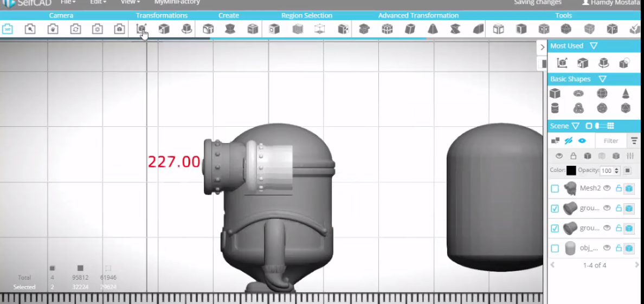The height and width of the screenshot is (304, 644).
Task: Add a sphere from Basic Shapes
Action: tap(602, 94)
